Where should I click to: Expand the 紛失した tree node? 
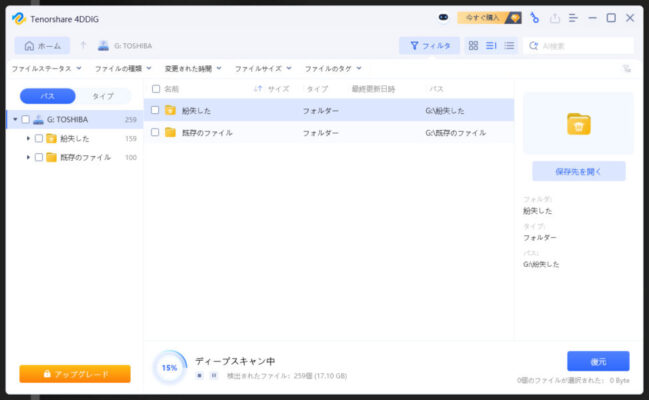coord(28,138)
